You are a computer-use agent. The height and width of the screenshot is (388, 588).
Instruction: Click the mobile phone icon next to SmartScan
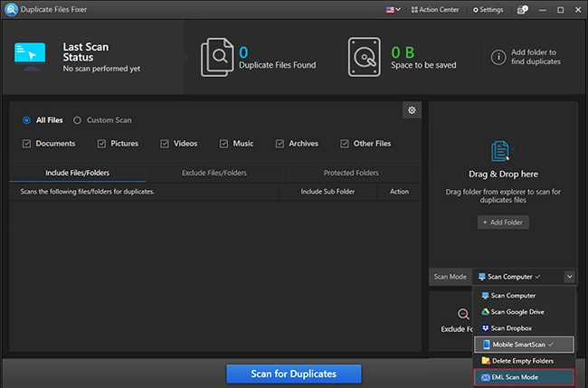[487, 345]
